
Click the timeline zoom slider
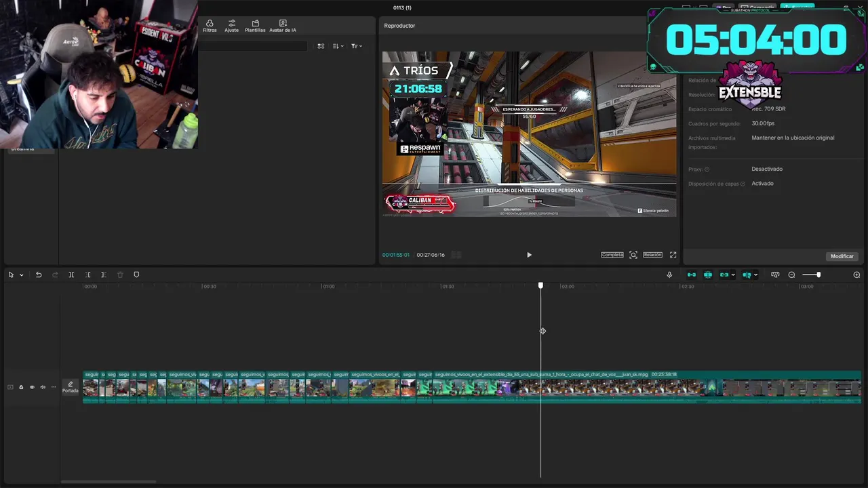click(x=812, y=274)
